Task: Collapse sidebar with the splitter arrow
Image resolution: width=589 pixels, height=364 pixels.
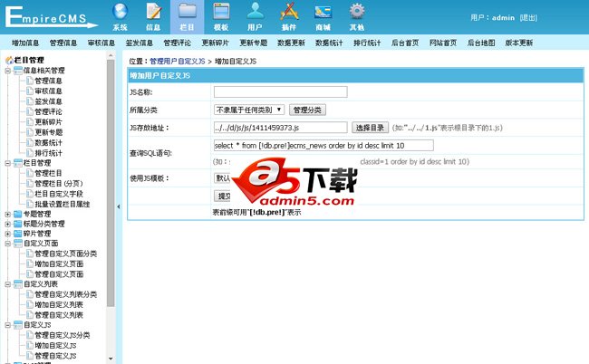Action: [119, 206]
